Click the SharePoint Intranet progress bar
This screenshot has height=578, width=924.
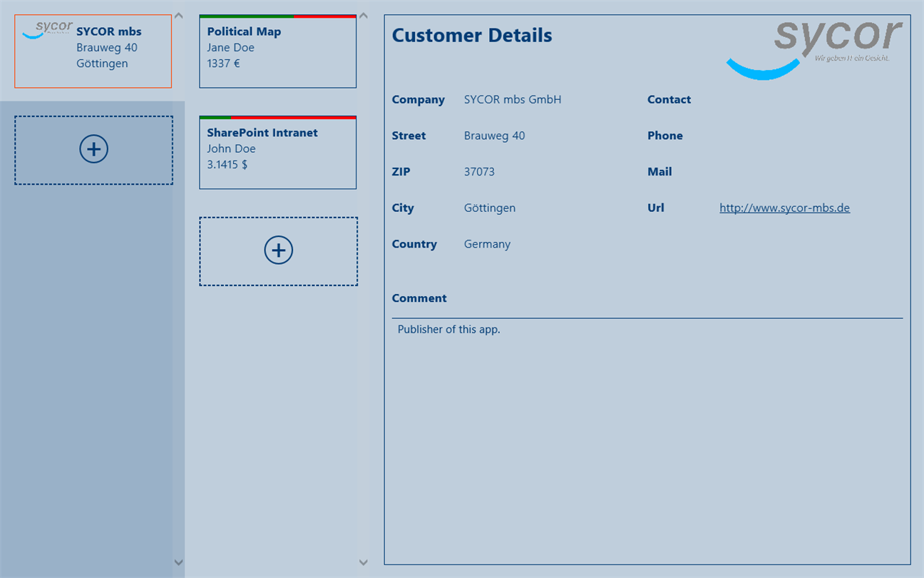277,118
